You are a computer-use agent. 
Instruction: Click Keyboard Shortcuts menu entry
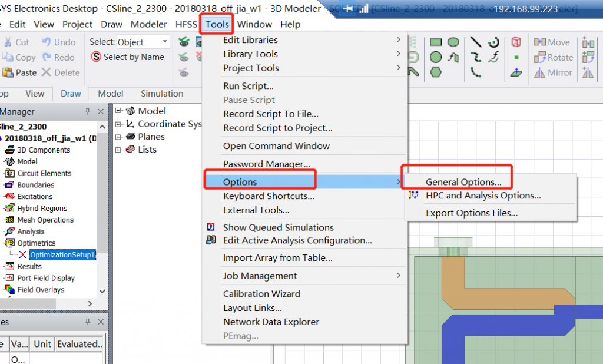click(x=269, y=196)
